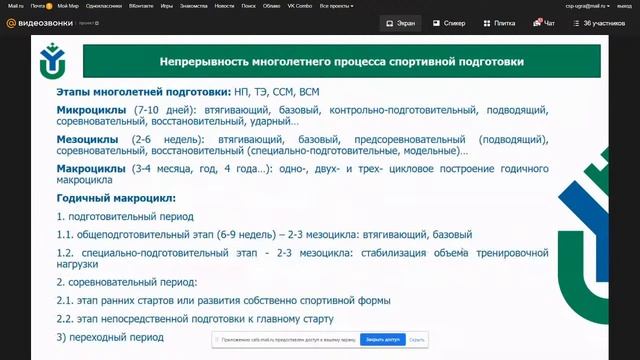Screen dimensions: 640x360
Task: Click the screen-sharing notice message text
Action: (288, 340)
